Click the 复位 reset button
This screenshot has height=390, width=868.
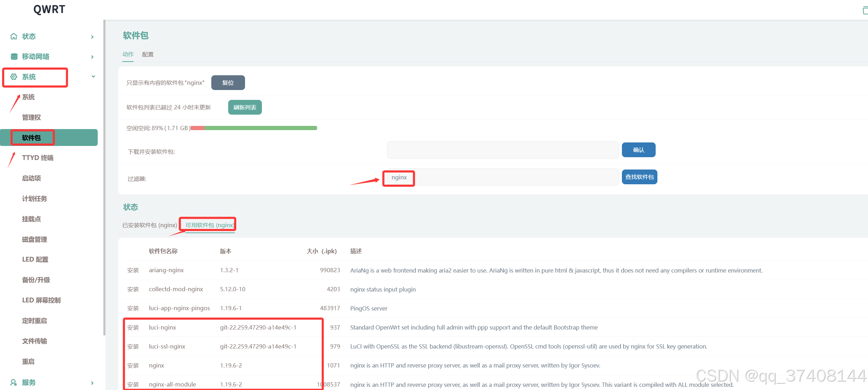click(x=228, y=83)
